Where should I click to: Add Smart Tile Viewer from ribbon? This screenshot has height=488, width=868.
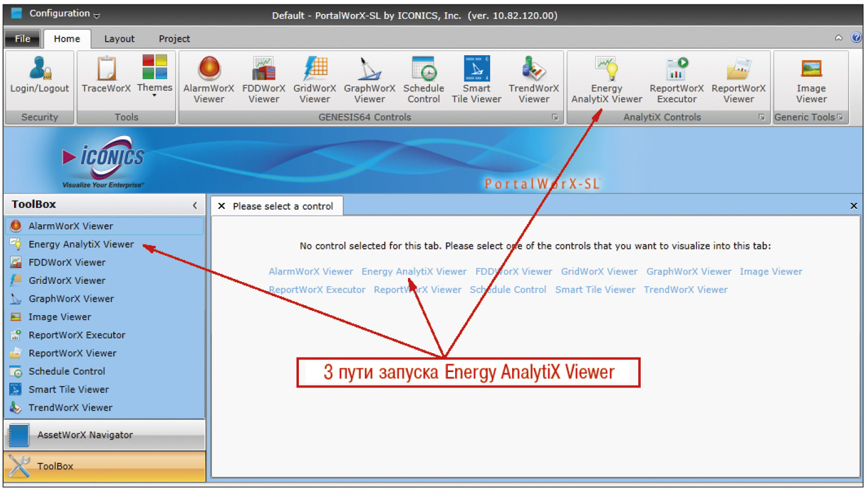pyautogui.click(x=477, y=80)
